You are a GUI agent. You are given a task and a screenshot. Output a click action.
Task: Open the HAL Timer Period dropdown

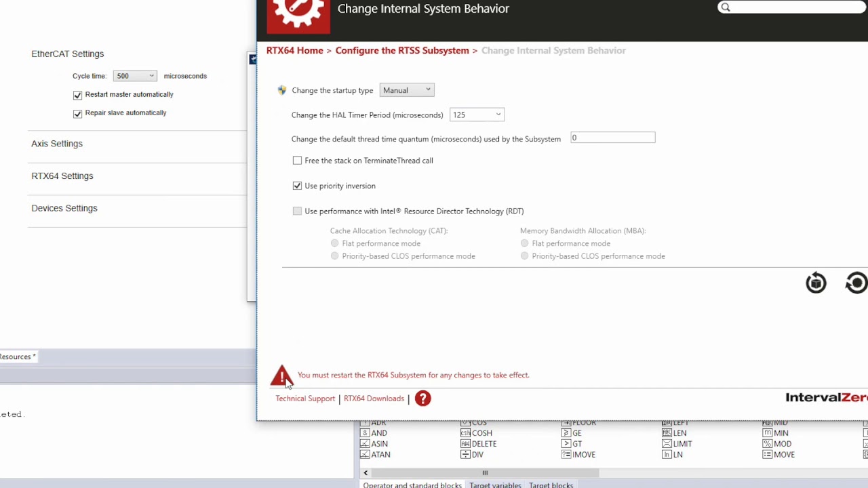point(477,115)
